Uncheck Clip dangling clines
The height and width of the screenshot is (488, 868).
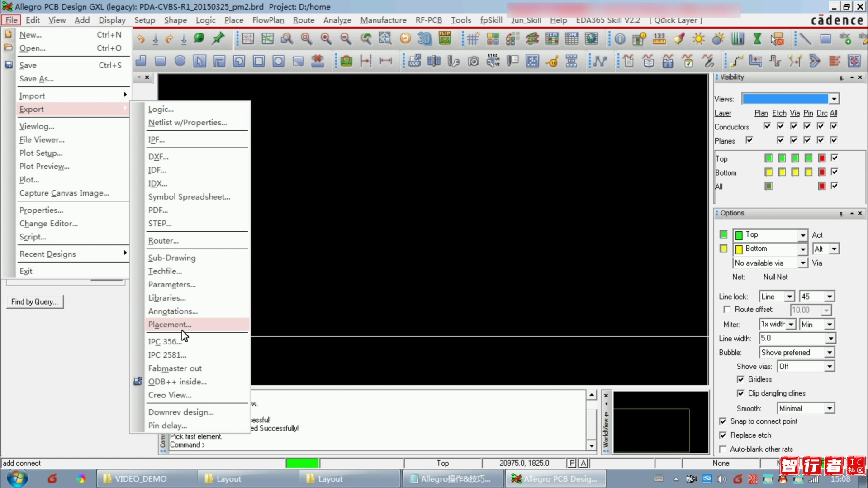pos(740,393)
